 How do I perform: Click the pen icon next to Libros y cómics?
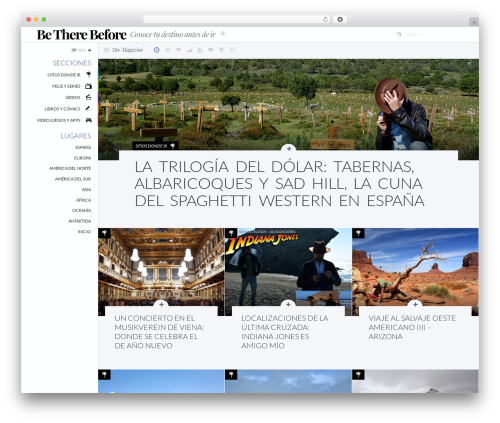[88, 108]
